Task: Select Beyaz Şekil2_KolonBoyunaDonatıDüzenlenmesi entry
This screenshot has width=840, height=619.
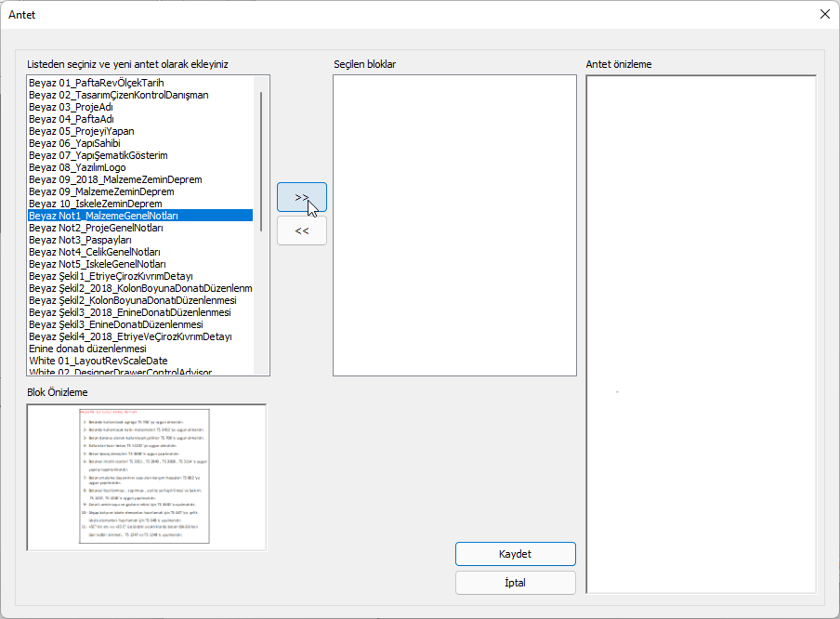Action: 139,300
